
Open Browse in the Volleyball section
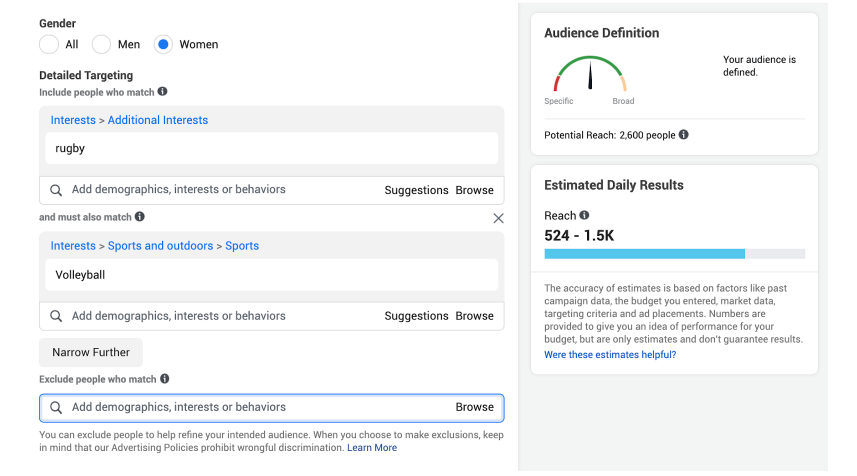[474, 316]
